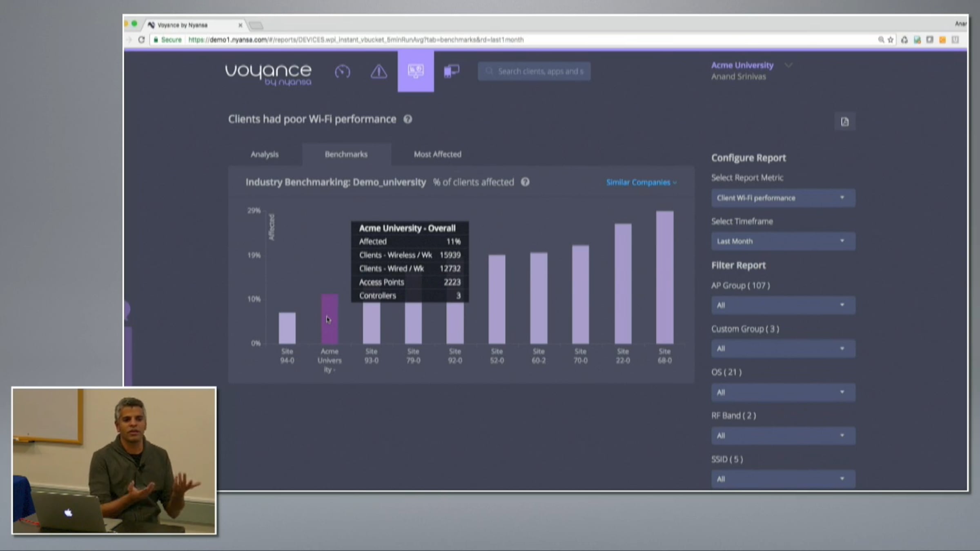Open the devices icon in header
This screenshot has height=551, width=980.
pyautogui.click(x=452, y=71)
